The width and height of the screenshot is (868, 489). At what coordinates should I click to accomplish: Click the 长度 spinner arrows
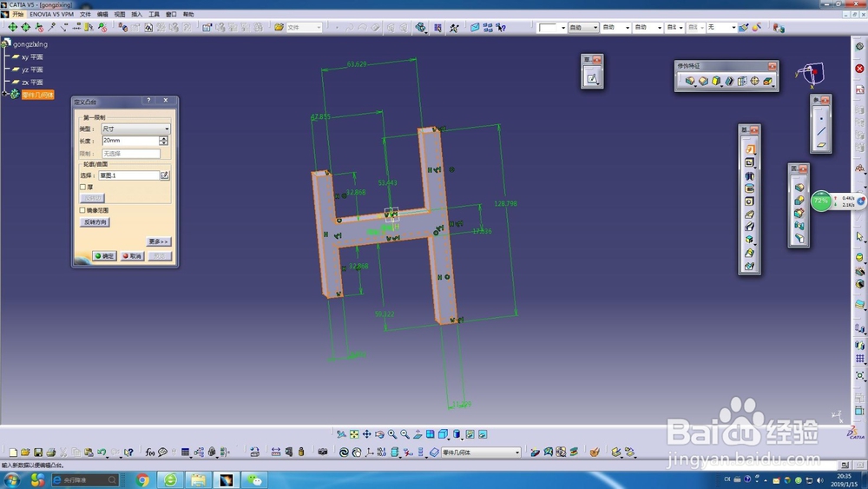click(x=164, y=141)
